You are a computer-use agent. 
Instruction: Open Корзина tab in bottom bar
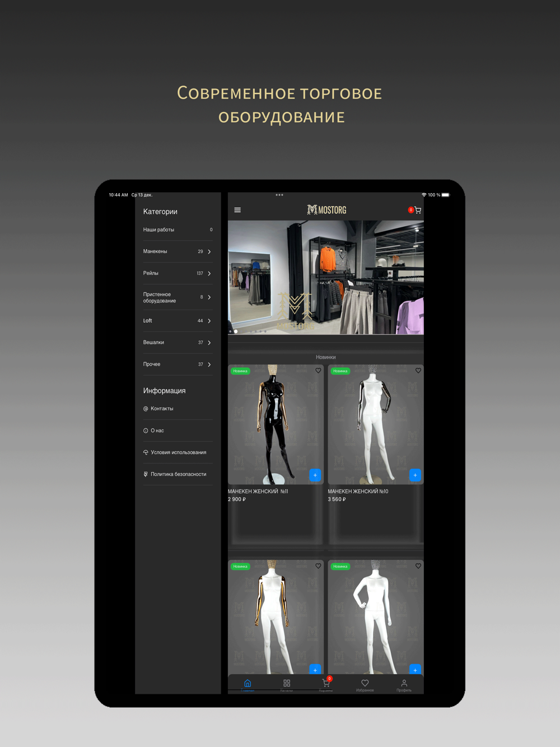tap(326, 685)
